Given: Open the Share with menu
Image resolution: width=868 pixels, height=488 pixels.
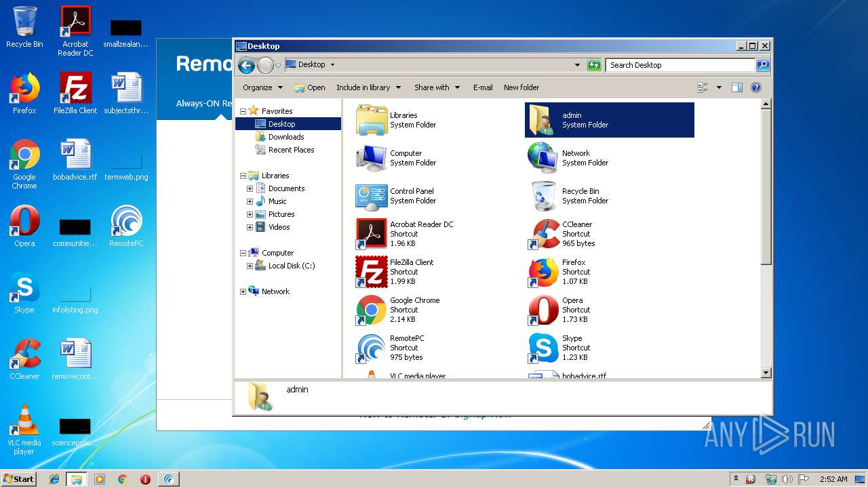Looking at the screenshot, I should coord(437,87).
